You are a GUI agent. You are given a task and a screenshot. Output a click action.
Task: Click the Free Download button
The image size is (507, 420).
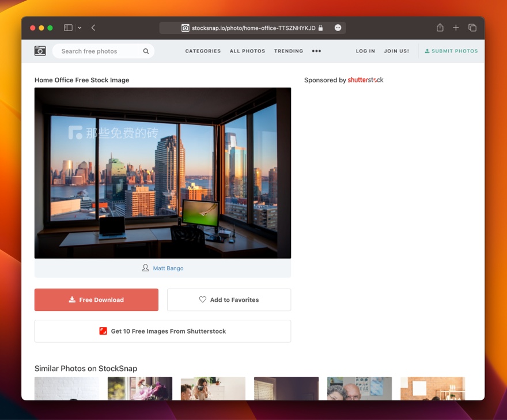click(96, 300)
